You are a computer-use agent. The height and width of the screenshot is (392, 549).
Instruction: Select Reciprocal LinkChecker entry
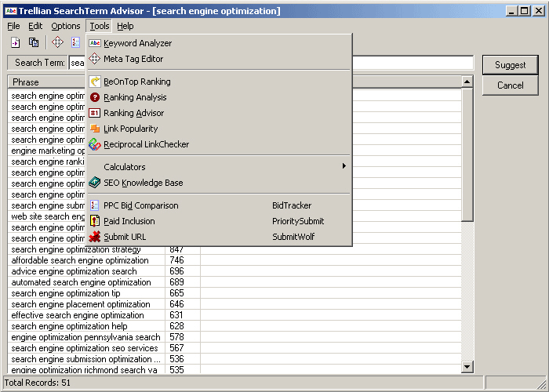tap(219, 144)
